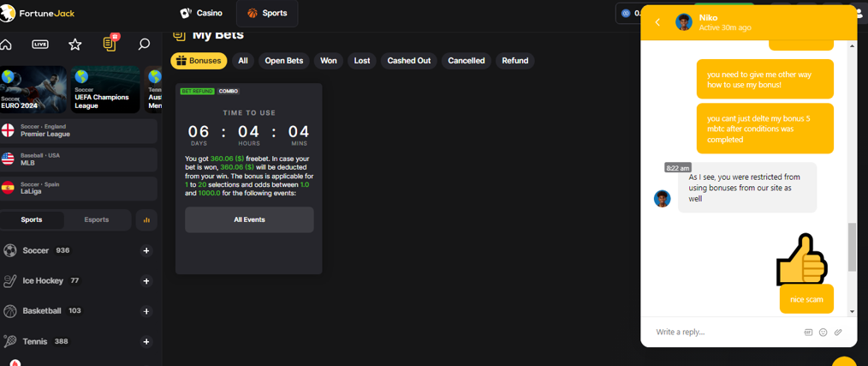
Task: Switch to the Sports tab
Action: (x=267, y=14)
